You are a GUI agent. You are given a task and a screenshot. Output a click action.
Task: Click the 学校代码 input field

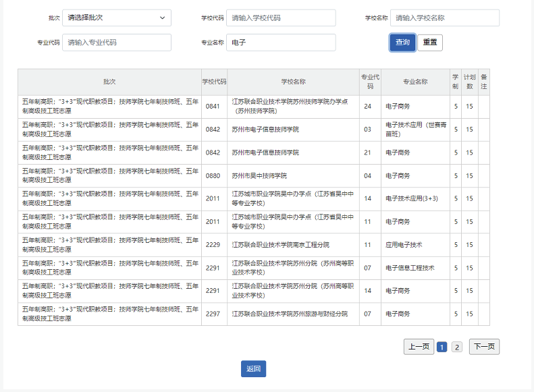(x=281, y=18)
